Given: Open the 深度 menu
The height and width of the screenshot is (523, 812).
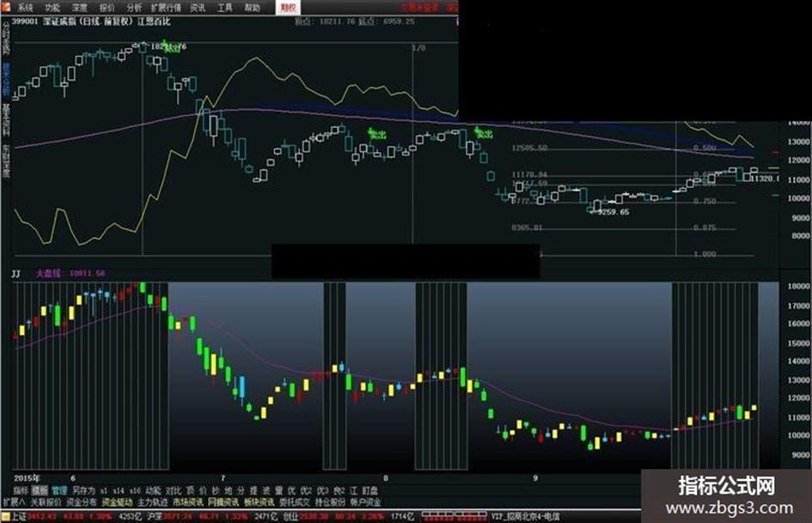Looking at the screenshot, I should [79, 7].
